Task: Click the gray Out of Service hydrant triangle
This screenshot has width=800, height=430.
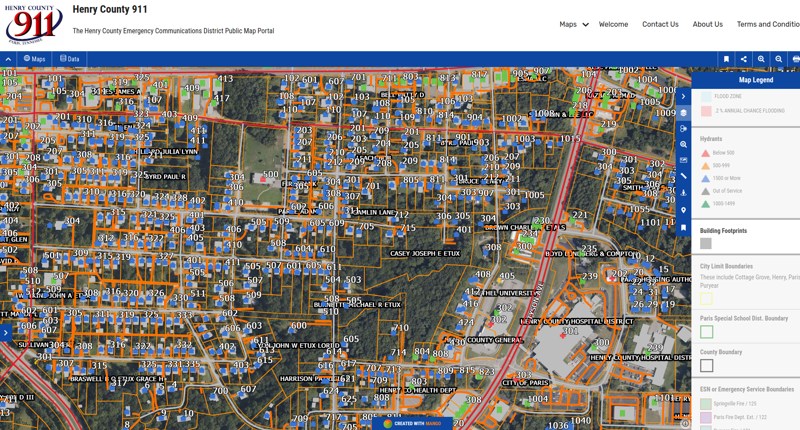Action: pyautogui.click(x=706, y=191)
